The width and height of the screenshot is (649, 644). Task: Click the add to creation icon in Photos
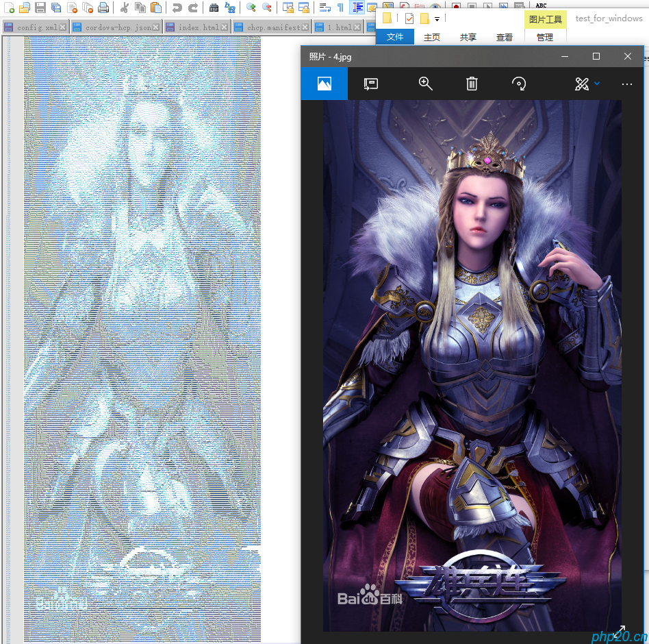(x=371, y=84)
